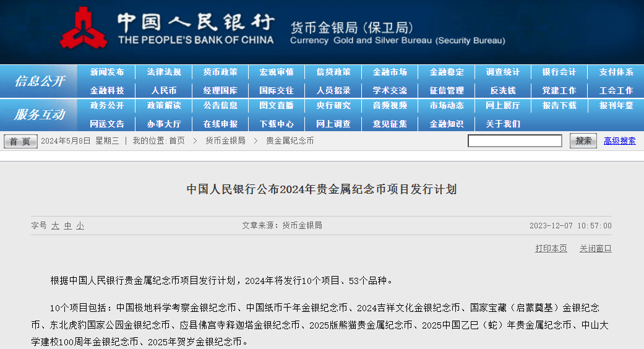Focus the site search input box
This screenshot has height=349, width=644.
coord(515,141)
